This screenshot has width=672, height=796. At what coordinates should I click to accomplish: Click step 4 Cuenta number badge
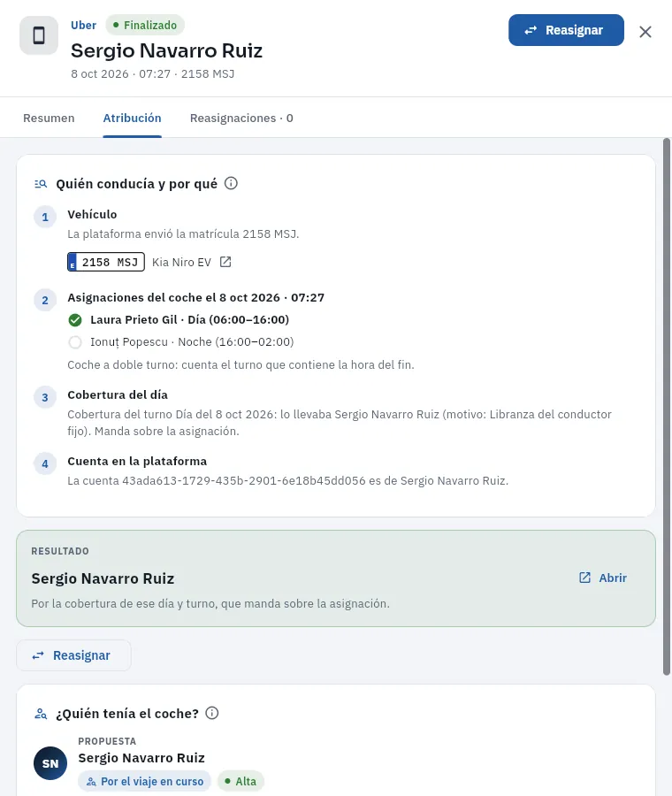[45, 464]
